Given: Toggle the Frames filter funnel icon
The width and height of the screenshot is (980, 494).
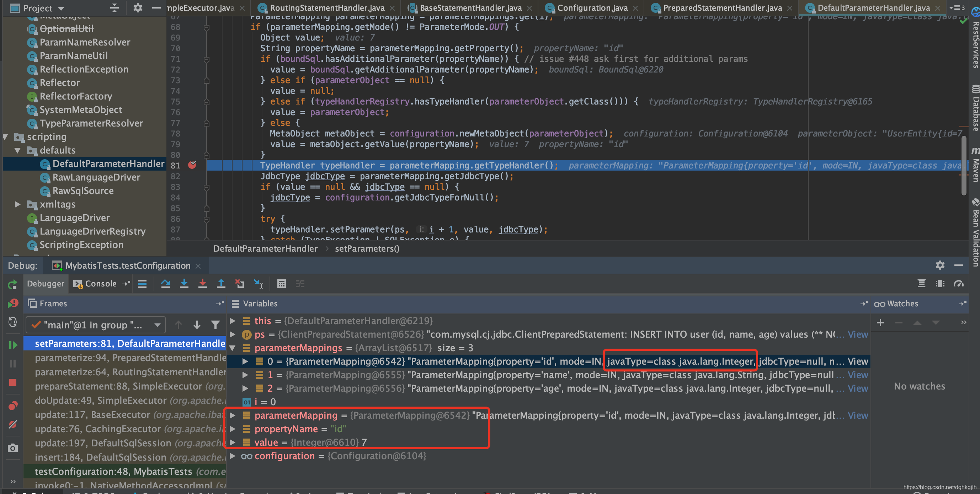Looking at the screenshot, I should point(215,325).
